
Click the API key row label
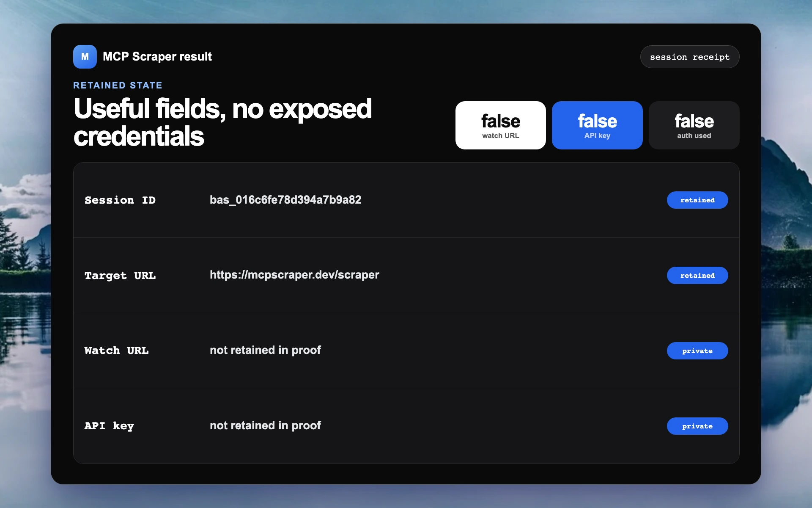109,426
